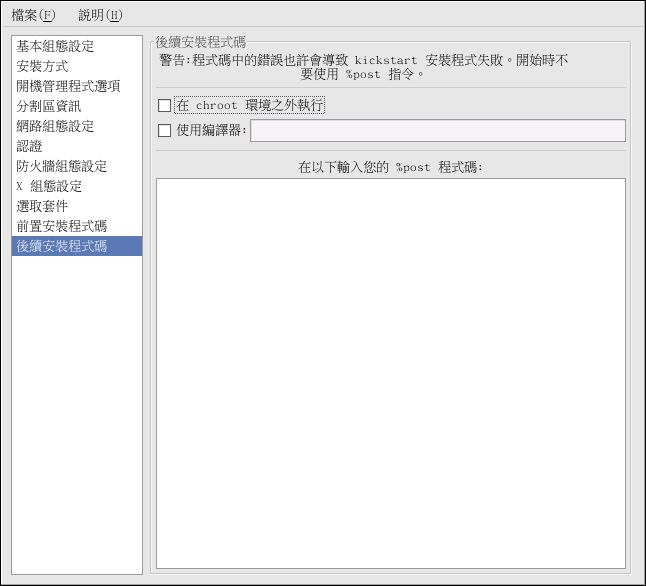Image resolution: width=646 pixels, height=586 pixels.
Task: Select the 認證 list entry
Action: [x=29, y=146]
